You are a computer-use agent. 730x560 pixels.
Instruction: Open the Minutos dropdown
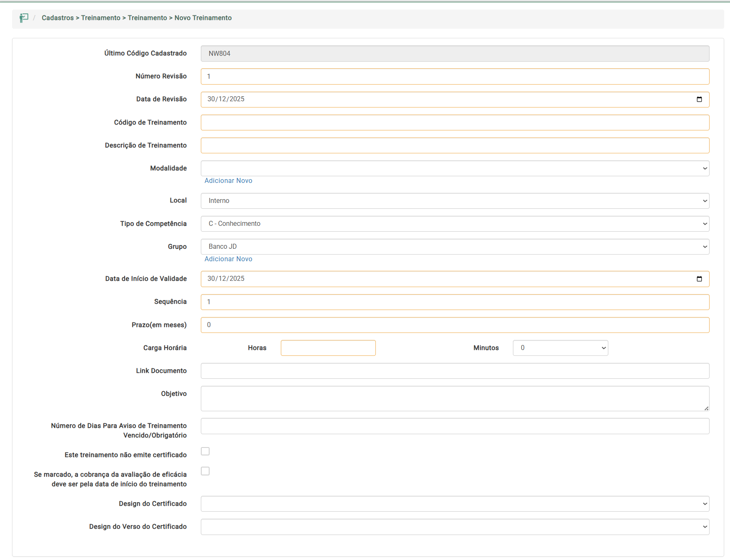pyautogui.click(x=560, y=348)
